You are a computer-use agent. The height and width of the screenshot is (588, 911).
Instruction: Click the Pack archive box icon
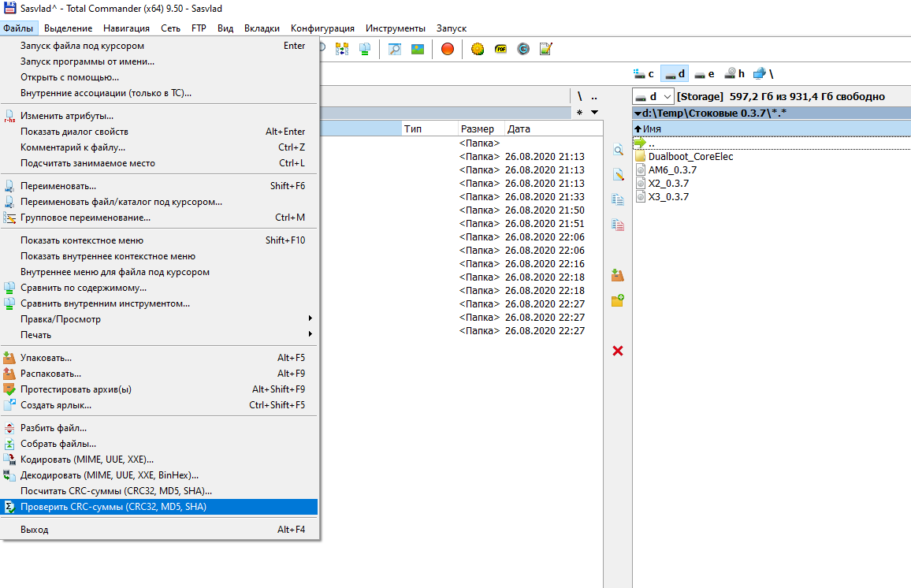[618, 275]
